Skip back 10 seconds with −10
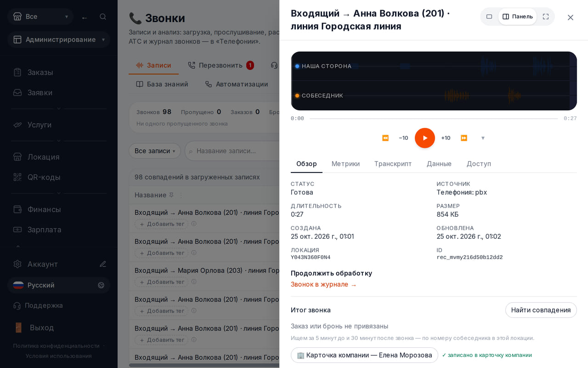This screenshot has height=368, width=588. [x=403, y=138]
